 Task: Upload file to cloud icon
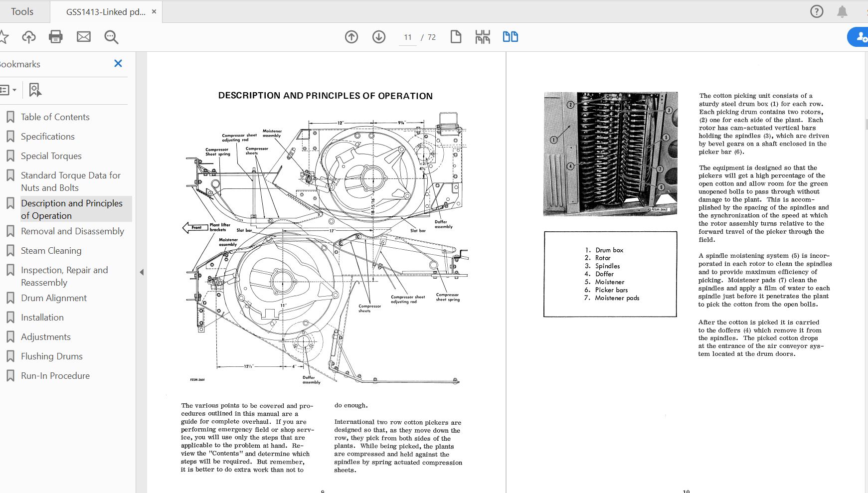[29, 37]
